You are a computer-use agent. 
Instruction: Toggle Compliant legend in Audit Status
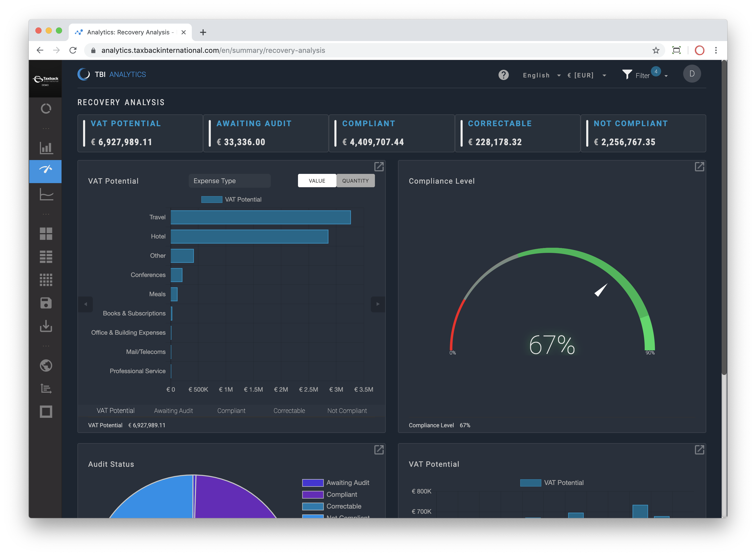click(329, 494)
